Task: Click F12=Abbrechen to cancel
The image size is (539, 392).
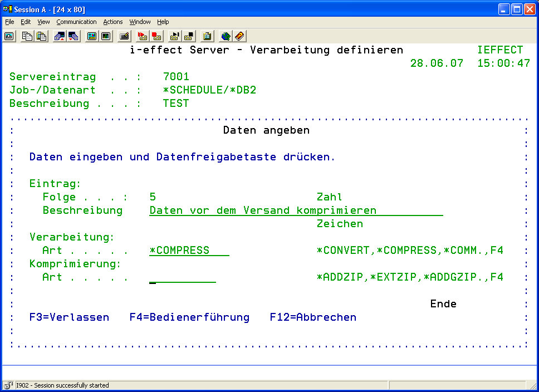Action: click(313, 317)
